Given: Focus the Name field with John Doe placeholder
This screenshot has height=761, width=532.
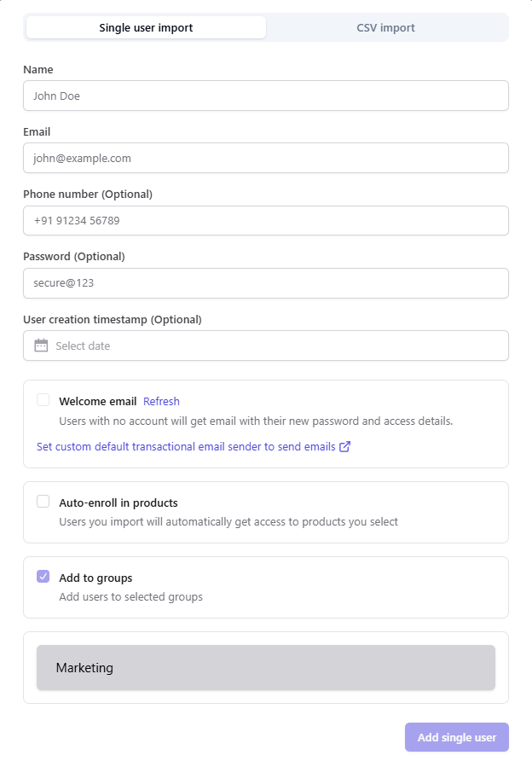Looking at the screenshot, I should (265, 96).
